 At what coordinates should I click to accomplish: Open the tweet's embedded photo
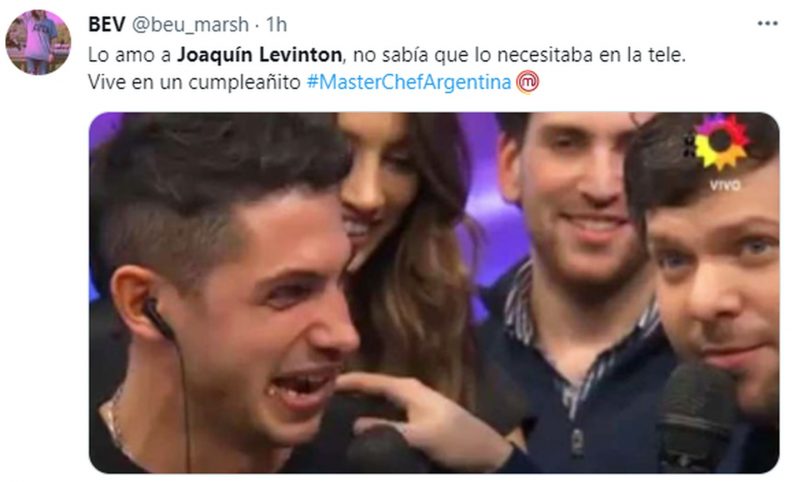pos(434,292)
